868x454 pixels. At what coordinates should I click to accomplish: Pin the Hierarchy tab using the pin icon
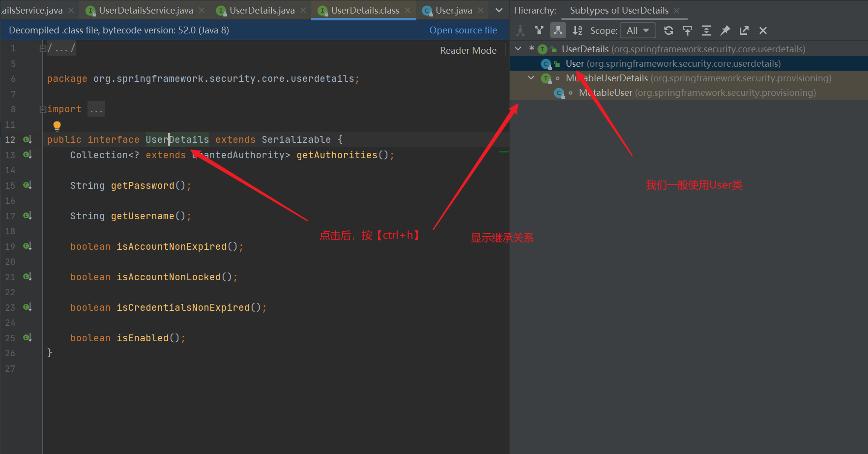725,30
